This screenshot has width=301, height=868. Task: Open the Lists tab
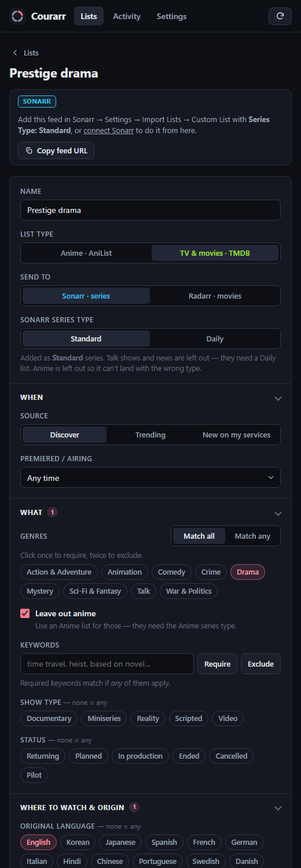[x=89, y=16]
